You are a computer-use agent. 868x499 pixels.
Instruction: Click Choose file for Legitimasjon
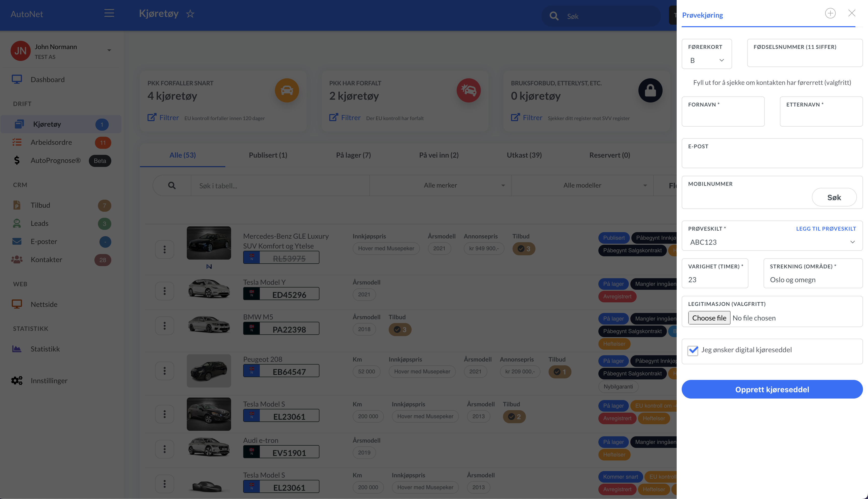point(709,318)
